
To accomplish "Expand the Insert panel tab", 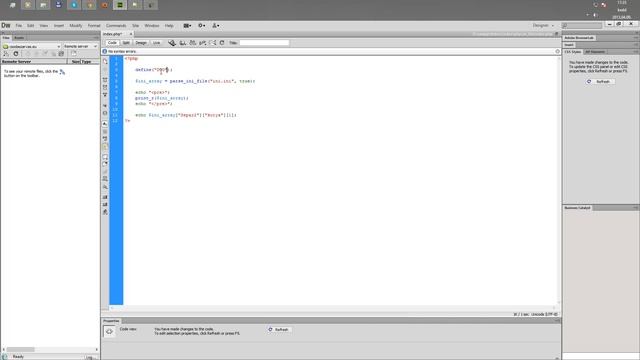I will 569,45.
